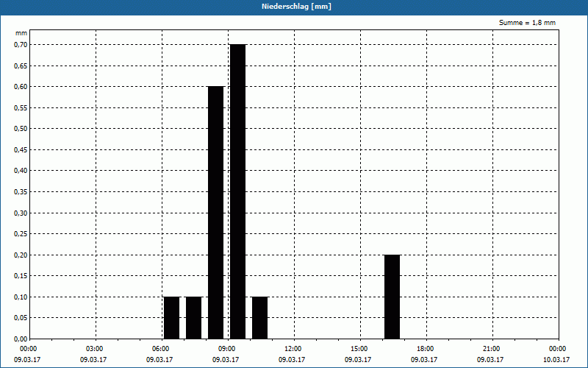This screenshot has height=368, width=588.
Task: Click the 0,60 y-axis label
Action: click(21, 87)
